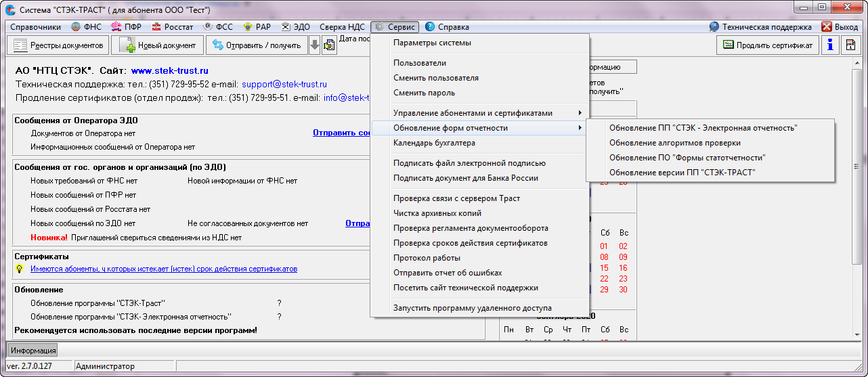Expand Управление абонентами и сертификатами submenu
This screenshot has width=868, height=377.
481,113
